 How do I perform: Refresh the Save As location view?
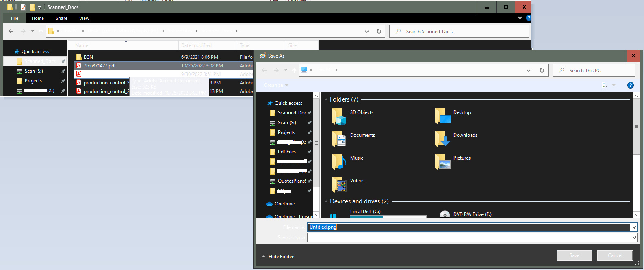pos(542,70)
